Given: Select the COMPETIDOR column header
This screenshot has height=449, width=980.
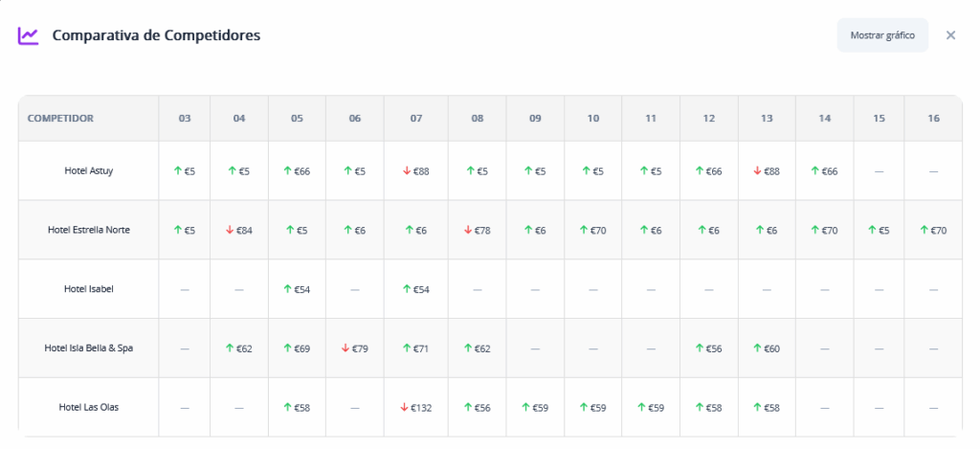Looking at the screenshot, I should [60, 119].
